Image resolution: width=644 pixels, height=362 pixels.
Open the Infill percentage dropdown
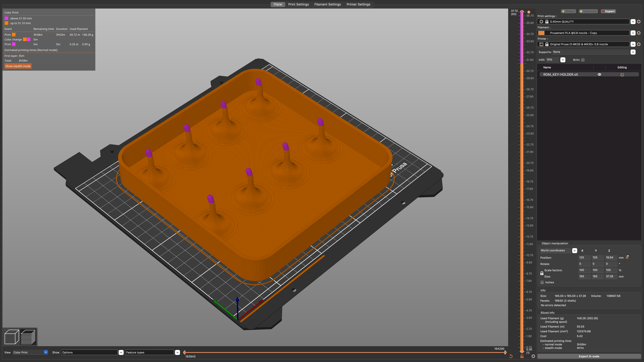point(563,60)
